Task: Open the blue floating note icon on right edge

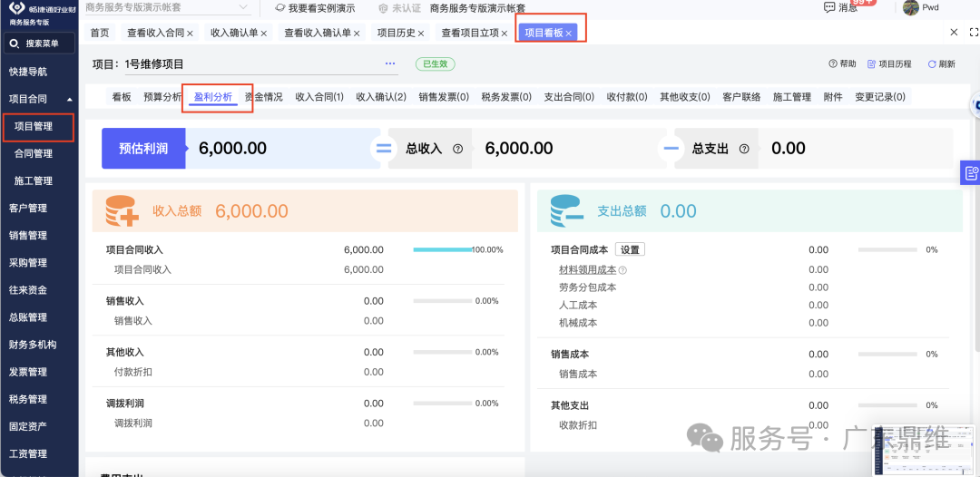Action: [x=971, y=172]
